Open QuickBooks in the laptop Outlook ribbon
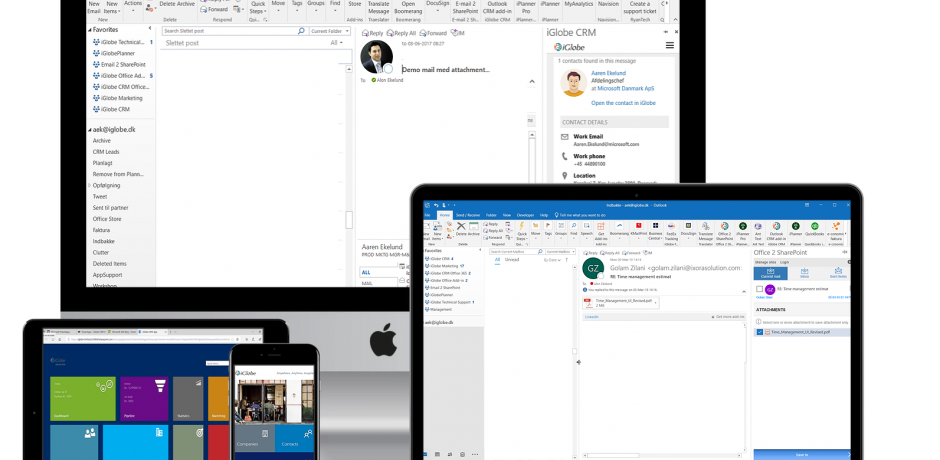This screenshot has height=460, width=940. (x=814, y=228)
